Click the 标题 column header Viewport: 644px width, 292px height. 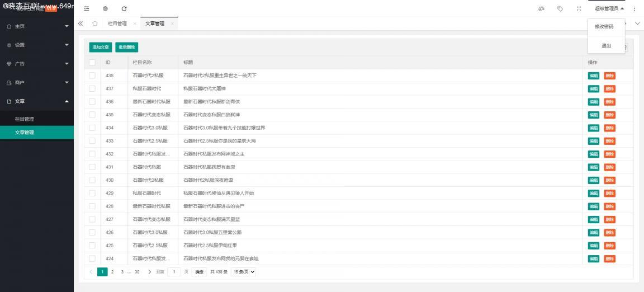click(x=188, y=63)
